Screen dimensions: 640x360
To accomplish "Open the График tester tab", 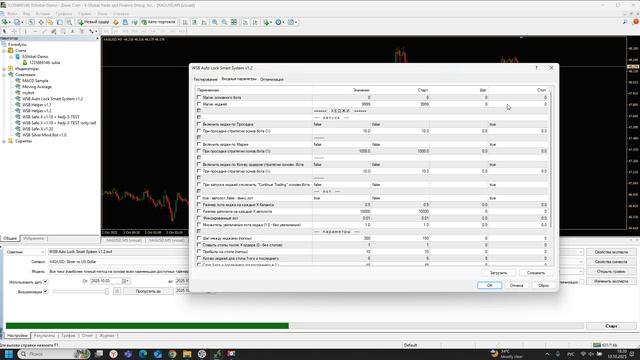I will (68, 336).
